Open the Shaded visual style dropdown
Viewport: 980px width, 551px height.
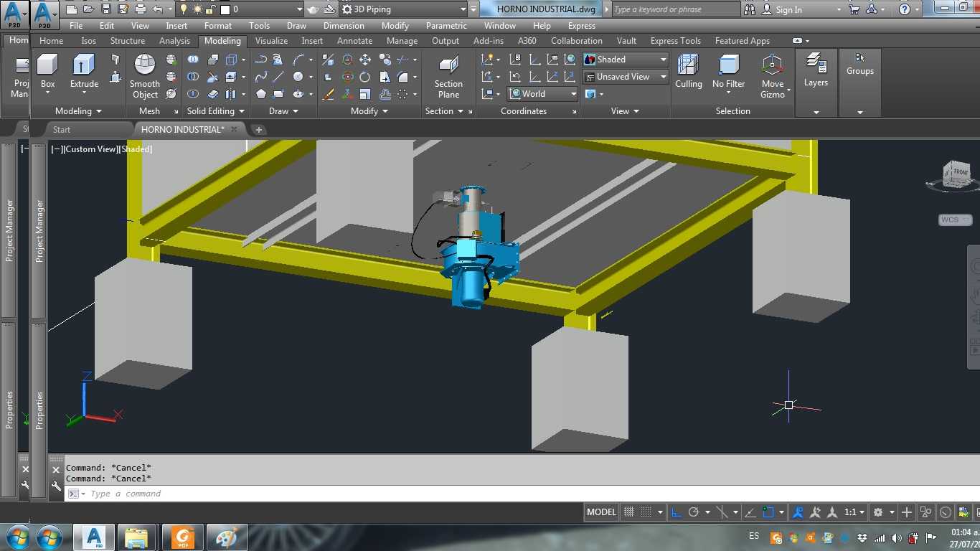pos(626,60)
